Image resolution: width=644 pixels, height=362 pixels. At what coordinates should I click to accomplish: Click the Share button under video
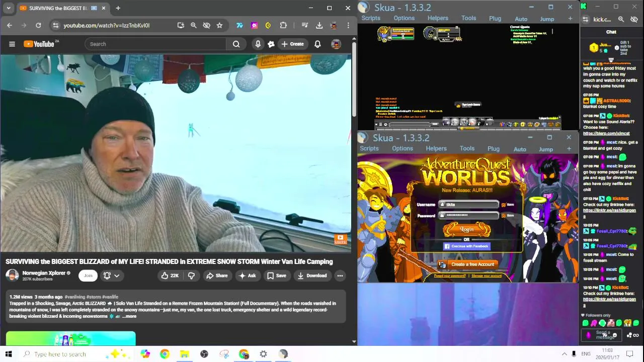click(x=217, y=276)
